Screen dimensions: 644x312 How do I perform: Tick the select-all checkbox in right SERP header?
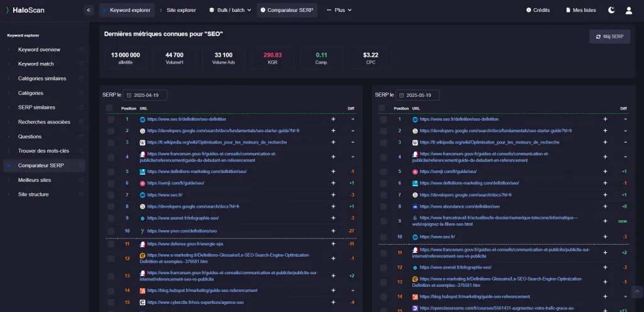click(382, 108)
